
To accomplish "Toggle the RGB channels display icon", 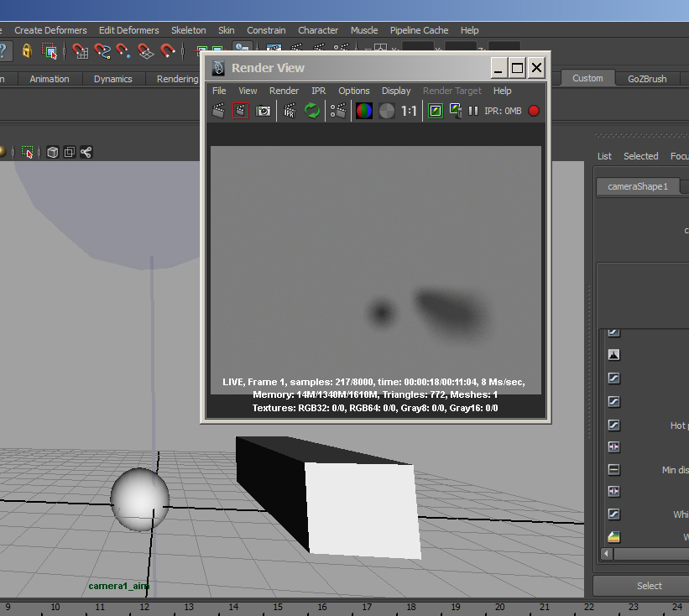I will point(364,111).
